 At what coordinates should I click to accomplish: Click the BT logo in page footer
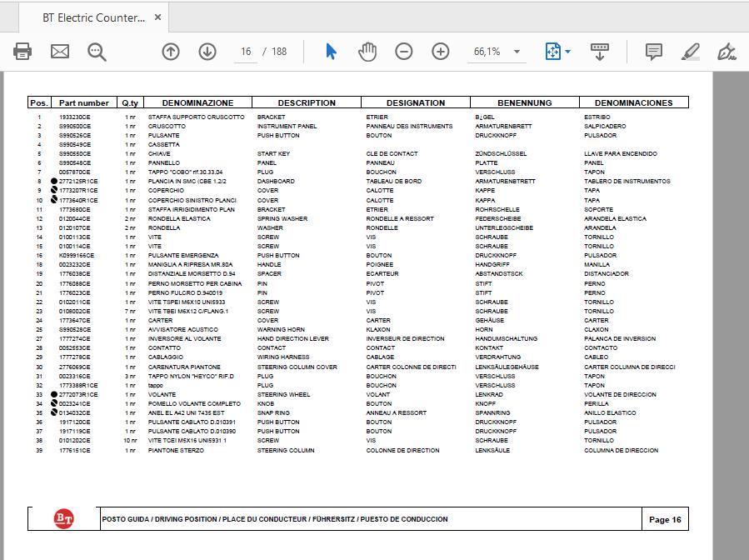(x=63, y=519)
